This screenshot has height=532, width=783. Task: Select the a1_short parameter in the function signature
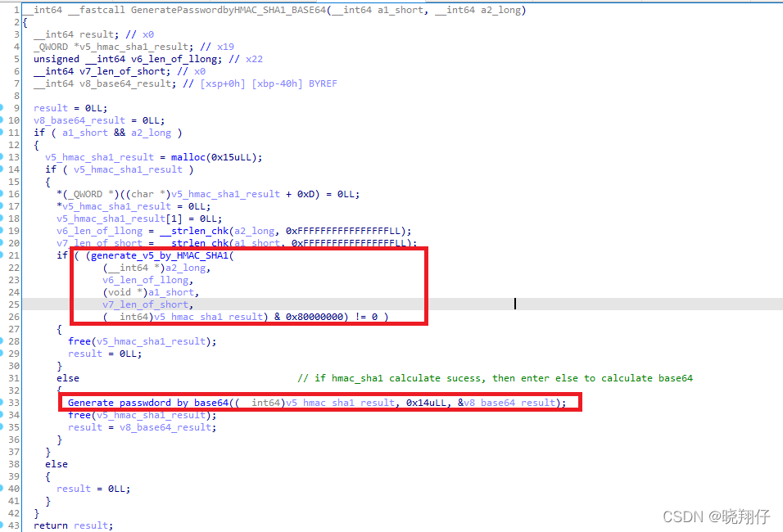(x=401, y=10)
